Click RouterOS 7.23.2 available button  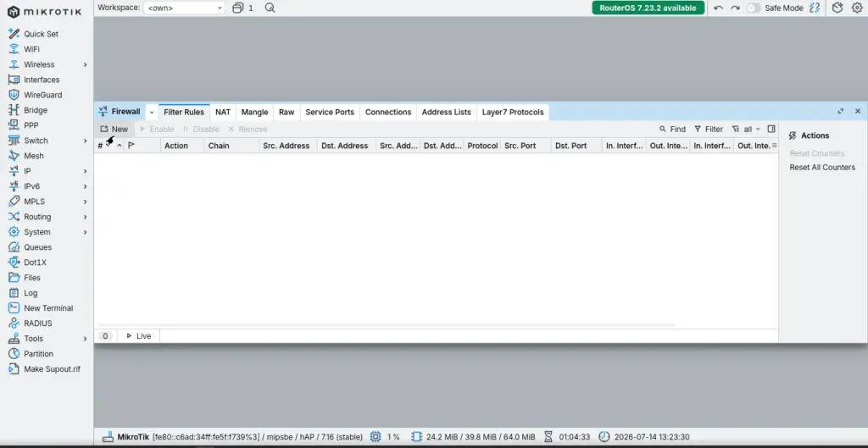[648, 8]
